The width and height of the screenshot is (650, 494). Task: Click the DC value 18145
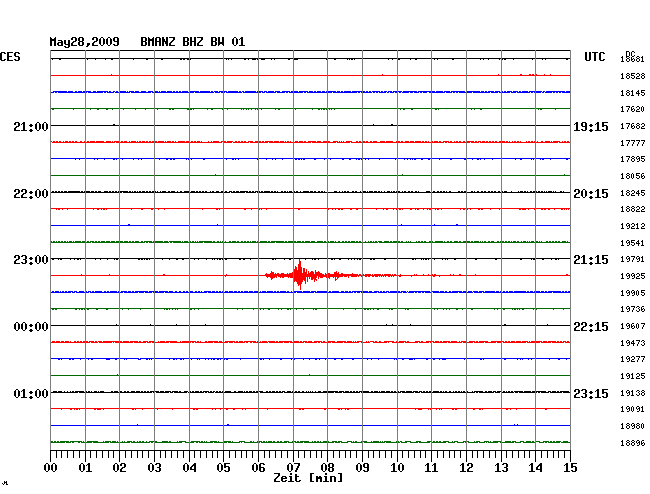633,93
